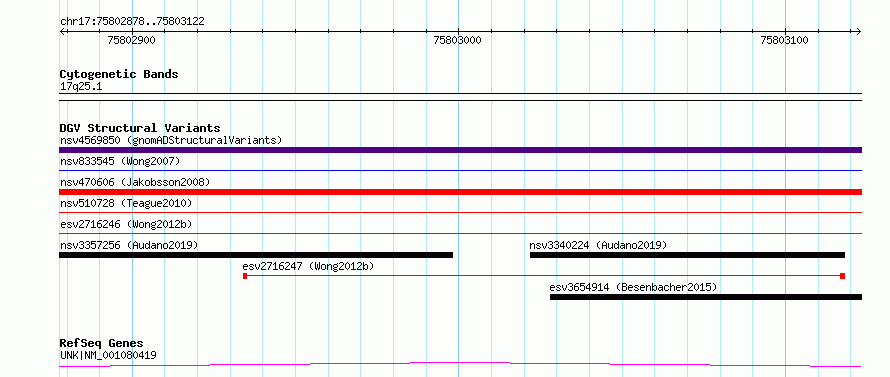Open the DGV Structural Variants track title
This screenshot has width=890, height=377.
tap(140, 128)
